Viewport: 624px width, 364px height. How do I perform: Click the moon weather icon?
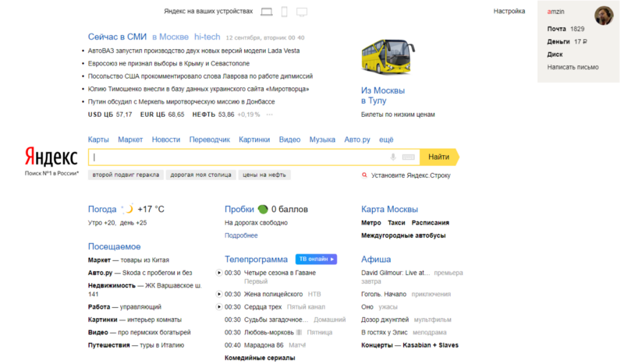128,209
